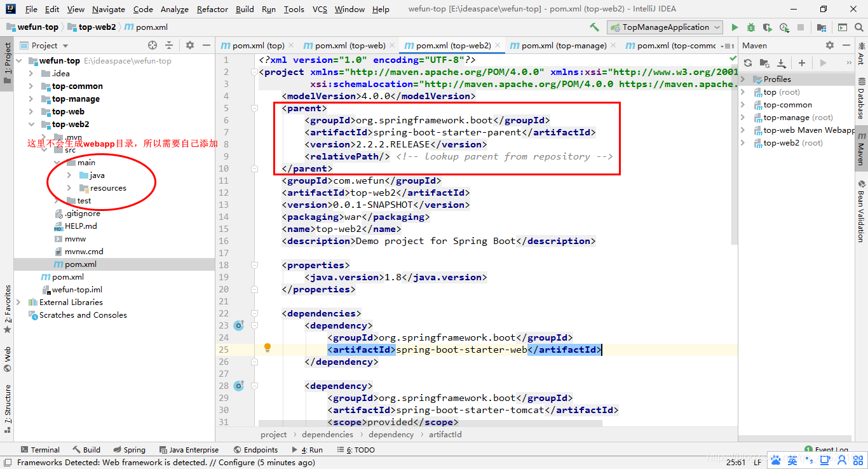Open the TopManageApplication run configuration dropdown
Image resolution: width=868 pixels, height=469 pixels.
click(665, 27)
